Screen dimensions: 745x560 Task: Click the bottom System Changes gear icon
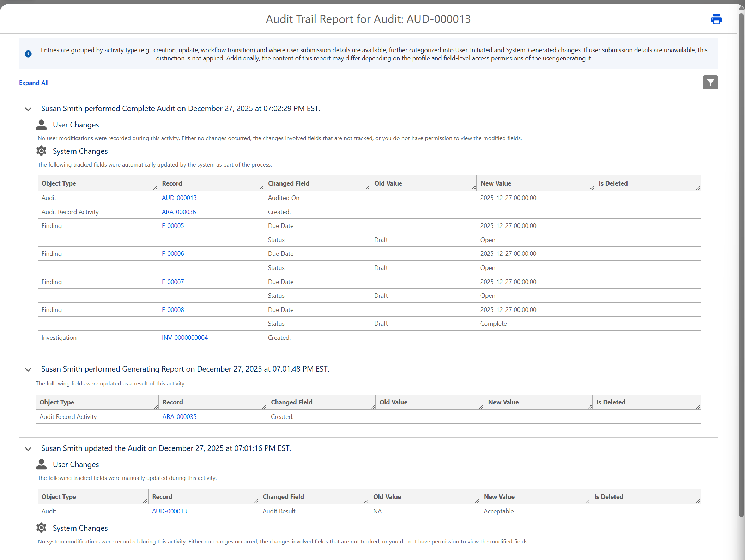click(x=41, y=528)
